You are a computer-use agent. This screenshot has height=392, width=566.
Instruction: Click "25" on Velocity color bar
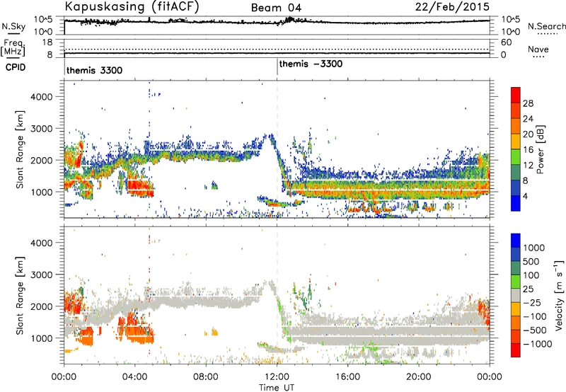click(529, 289)
